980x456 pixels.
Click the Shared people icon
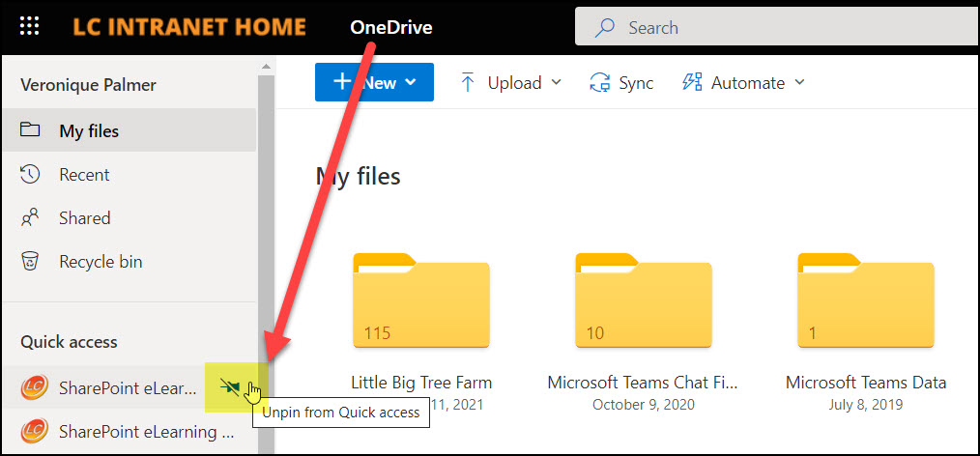pyautogui.click(x=30, y=218)
